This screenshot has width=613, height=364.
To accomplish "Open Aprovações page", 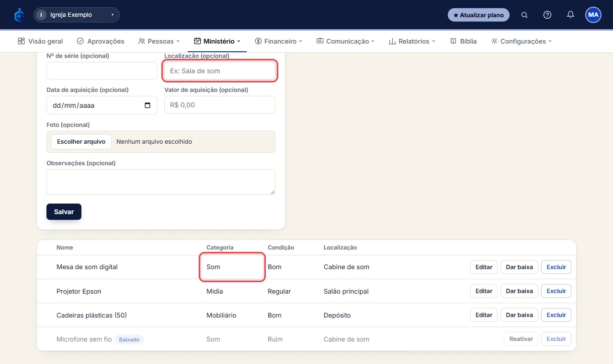I will click(x=101, y=41).
